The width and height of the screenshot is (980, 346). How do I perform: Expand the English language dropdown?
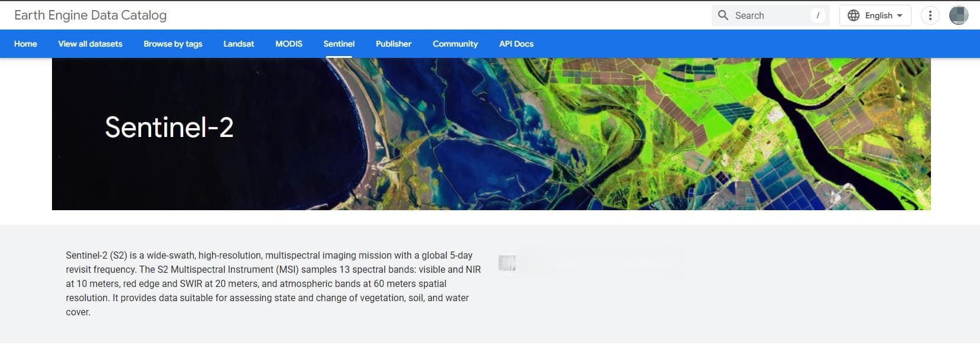coord(875,15)
